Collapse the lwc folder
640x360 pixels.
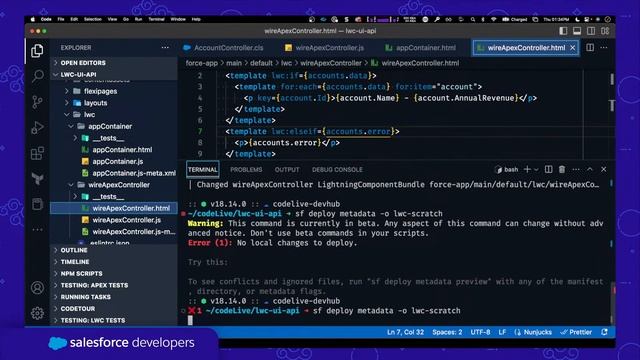114,115
